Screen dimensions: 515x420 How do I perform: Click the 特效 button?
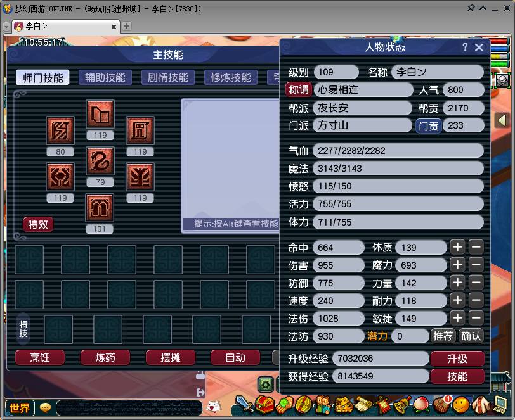[38, 224]
